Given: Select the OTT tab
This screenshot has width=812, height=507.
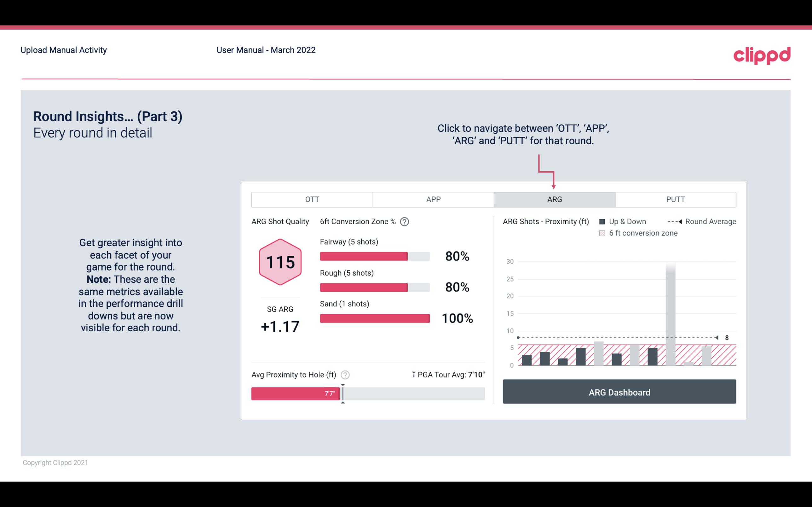Looking at the screenshot, I should coord(312,199).
